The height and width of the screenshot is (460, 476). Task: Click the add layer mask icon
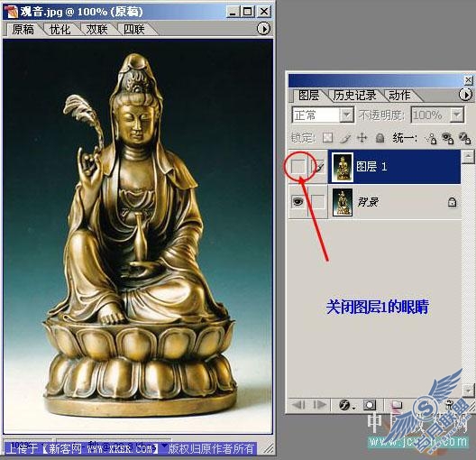coord(370,405)
